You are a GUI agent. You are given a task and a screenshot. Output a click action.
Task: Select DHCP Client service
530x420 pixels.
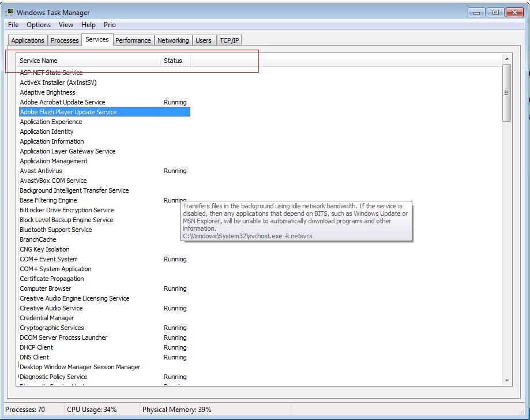[104, 347]
